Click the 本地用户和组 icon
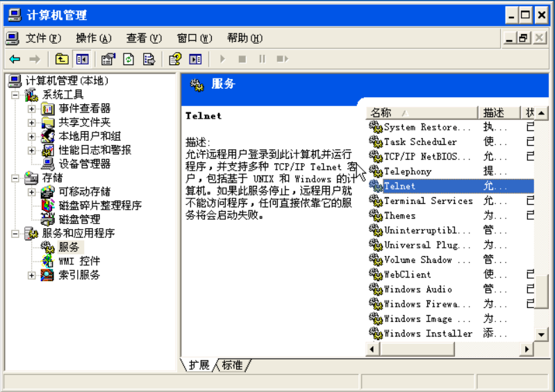The image size is (555, 392). (x=47, y=137)
